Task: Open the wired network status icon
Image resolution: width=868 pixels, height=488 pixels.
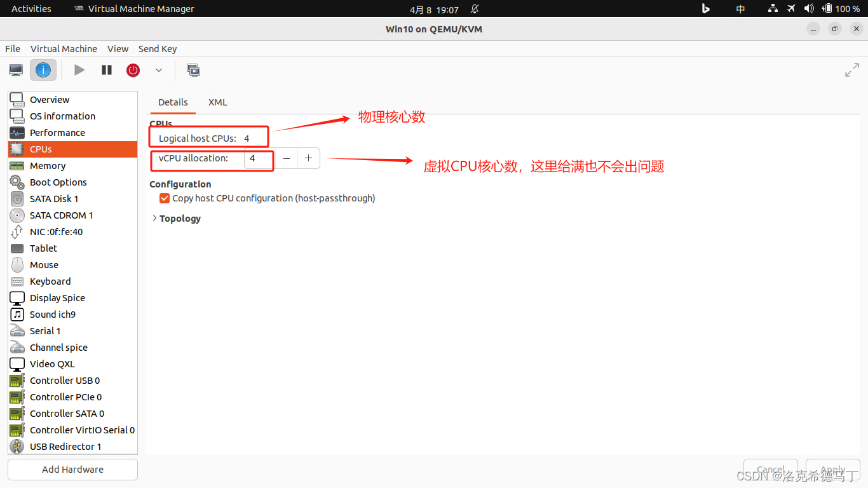Action: pos(773,9)
